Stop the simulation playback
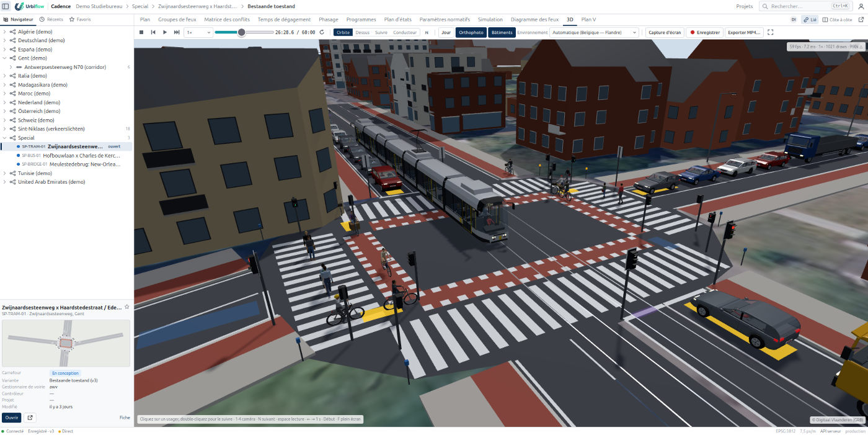 point(141,32)
